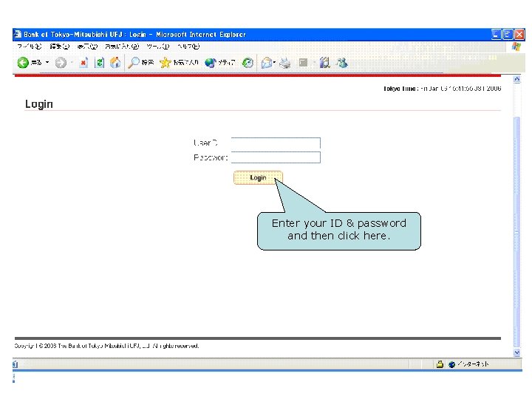Go to the Home page icon

point(115,63)
